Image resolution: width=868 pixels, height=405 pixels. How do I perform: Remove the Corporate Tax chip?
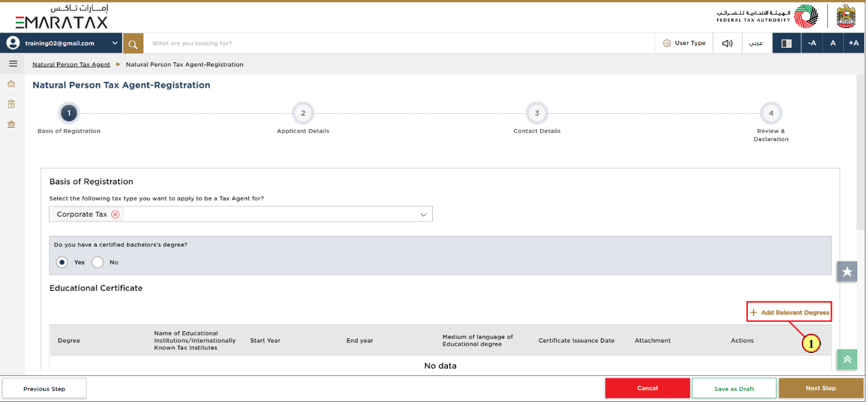click(115, 214)
